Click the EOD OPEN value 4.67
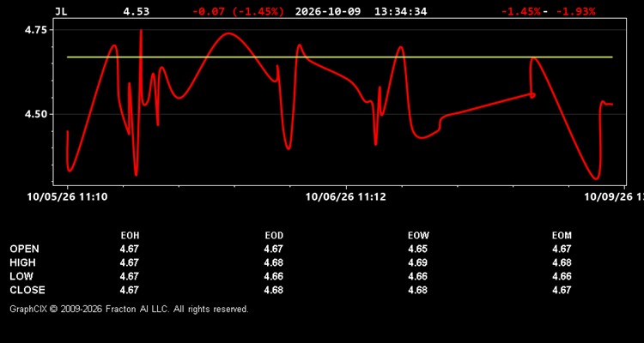 pos(274,249)
